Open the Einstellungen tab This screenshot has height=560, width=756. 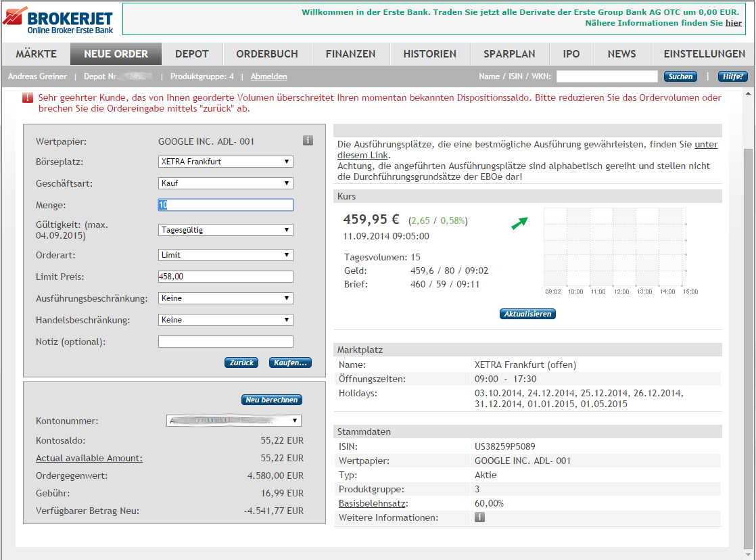click(704, 54)
